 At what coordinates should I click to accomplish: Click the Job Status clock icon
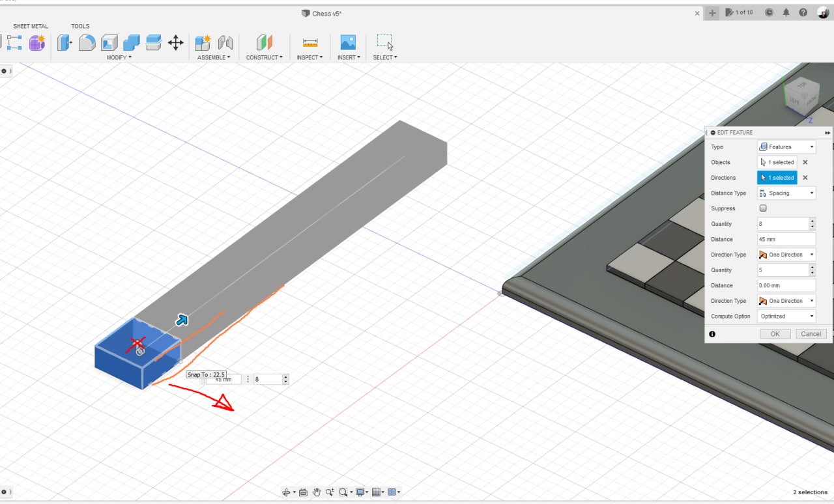769,12
